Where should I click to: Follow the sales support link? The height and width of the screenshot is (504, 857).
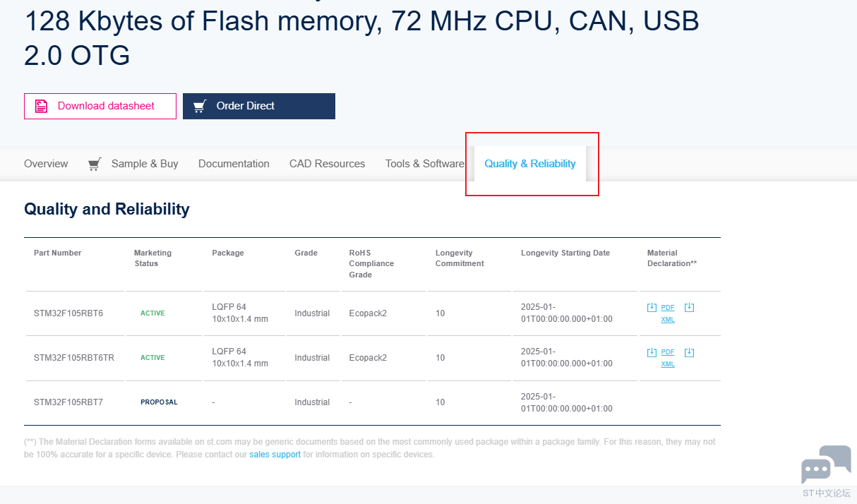tap(275, 455)
